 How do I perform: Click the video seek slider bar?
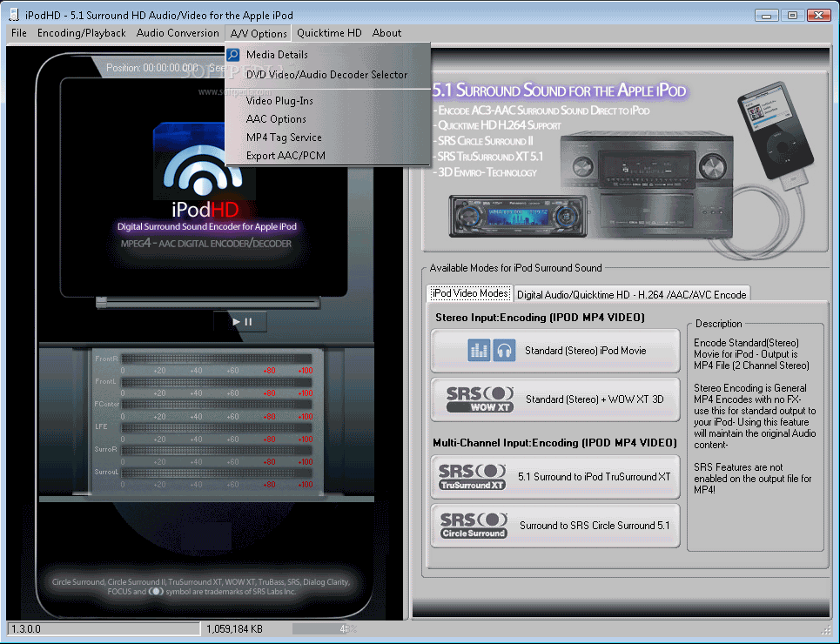tap(208, 303)
